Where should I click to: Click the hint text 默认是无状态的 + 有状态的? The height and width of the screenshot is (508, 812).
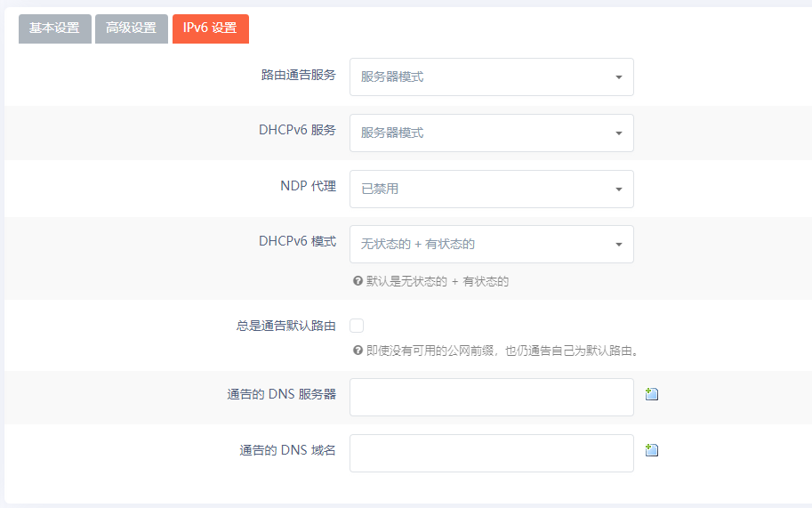pos(437,282)
